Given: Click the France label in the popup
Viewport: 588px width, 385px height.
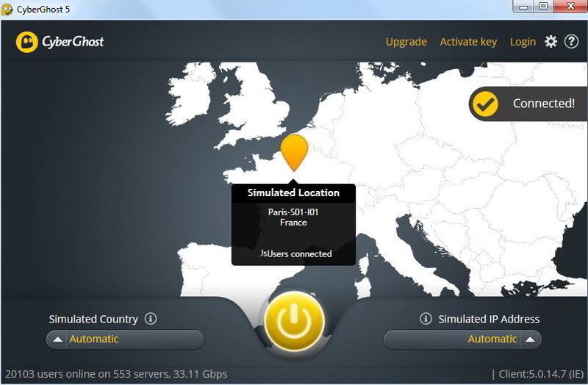Looking at the screenshot, I should point(293,223).
